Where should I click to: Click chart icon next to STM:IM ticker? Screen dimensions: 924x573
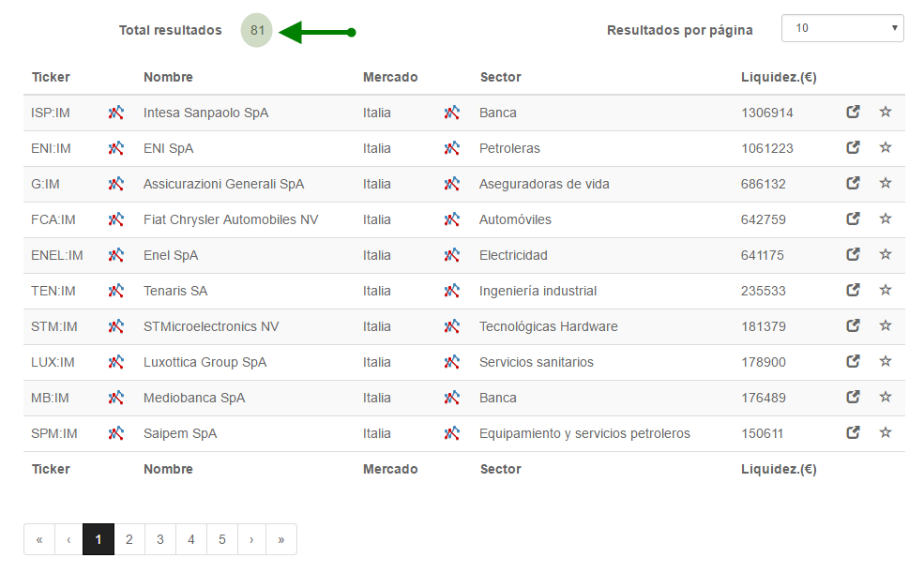pyautogui.click(x=116, y=325)
